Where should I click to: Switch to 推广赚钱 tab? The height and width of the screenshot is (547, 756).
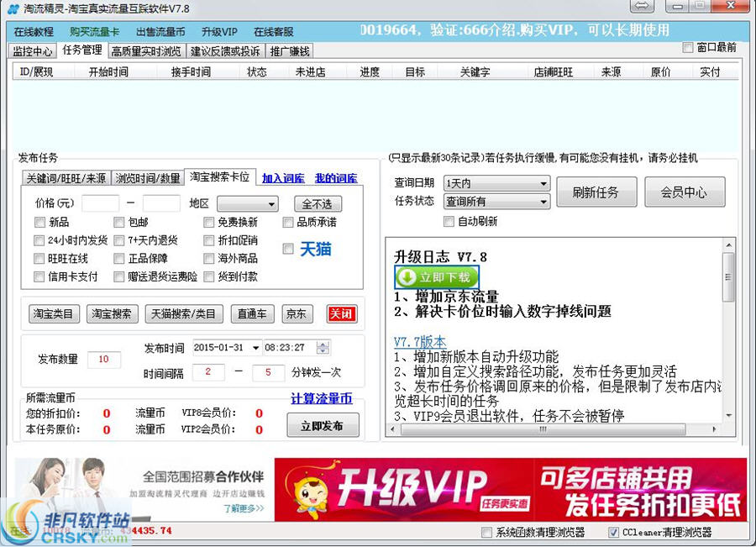(290, 51)
